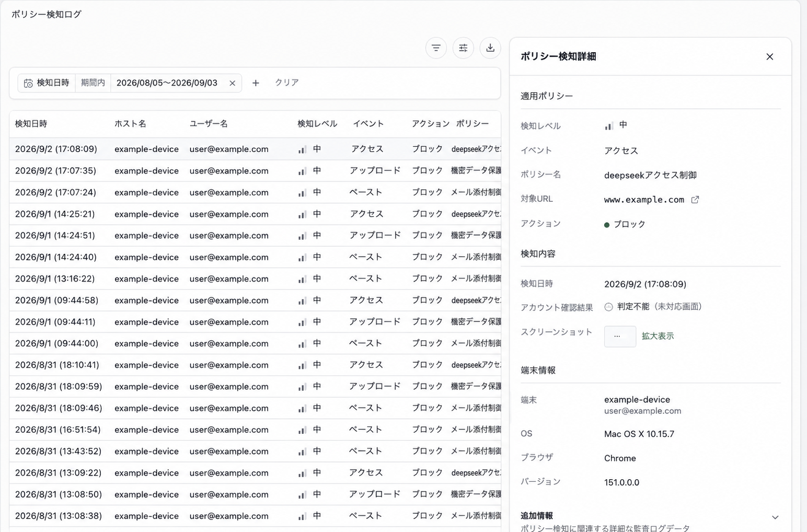Select log row 2026/8/31 (13:08:50)

tap(255, 494)
